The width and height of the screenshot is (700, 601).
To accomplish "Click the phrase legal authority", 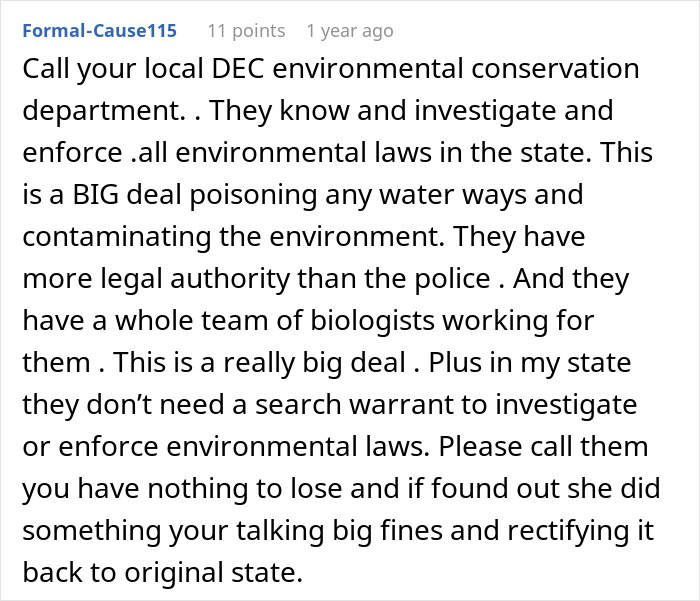I will 195,280.
